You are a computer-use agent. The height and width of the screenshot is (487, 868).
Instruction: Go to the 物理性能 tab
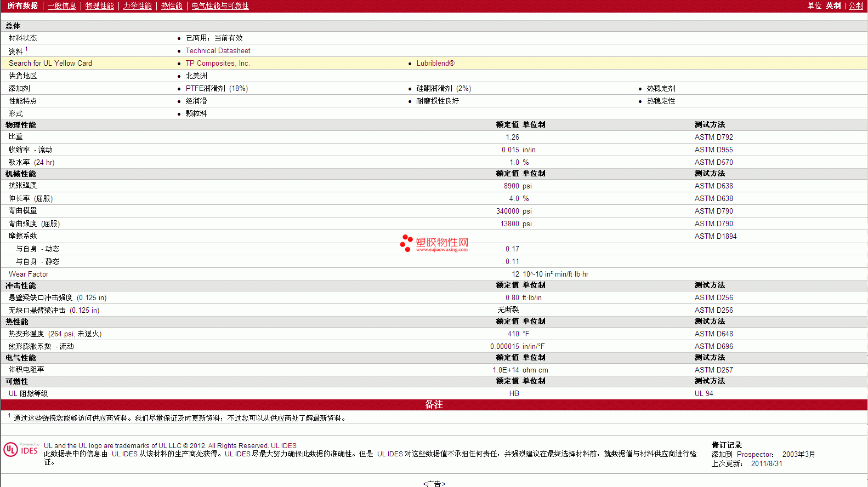(99, 6)
